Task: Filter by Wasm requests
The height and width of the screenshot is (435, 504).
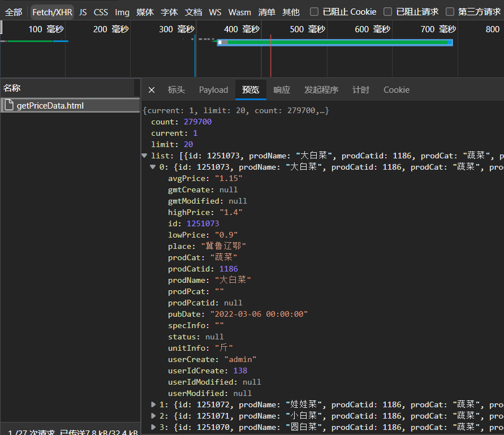Action: coord(239,12)
